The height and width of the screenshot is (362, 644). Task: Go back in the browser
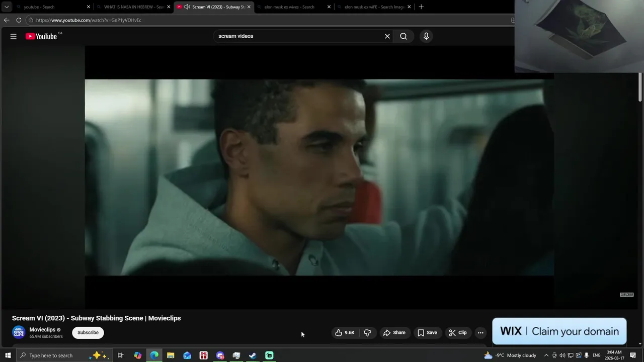click(x=7, y=20)
